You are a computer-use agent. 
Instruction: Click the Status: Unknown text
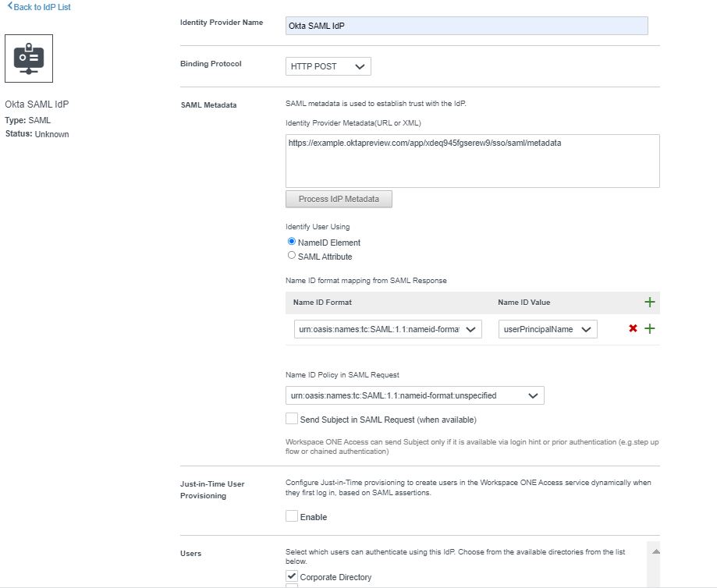pyautogui.click(x=37, y=134)
